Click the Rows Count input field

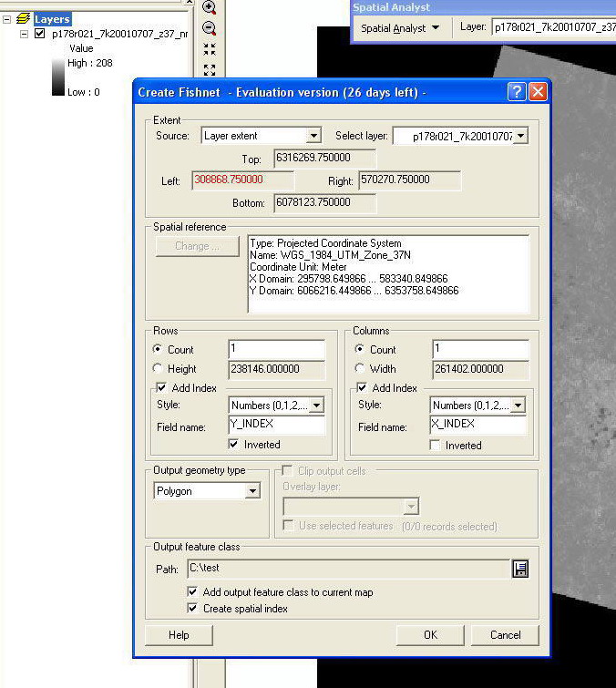click(x=277, y=349)
